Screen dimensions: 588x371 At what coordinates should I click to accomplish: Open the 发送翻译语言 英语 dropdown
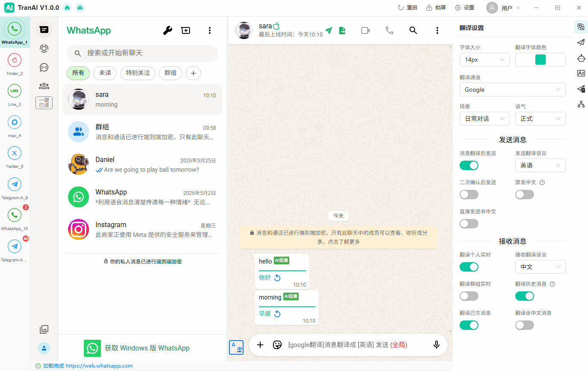540,165
